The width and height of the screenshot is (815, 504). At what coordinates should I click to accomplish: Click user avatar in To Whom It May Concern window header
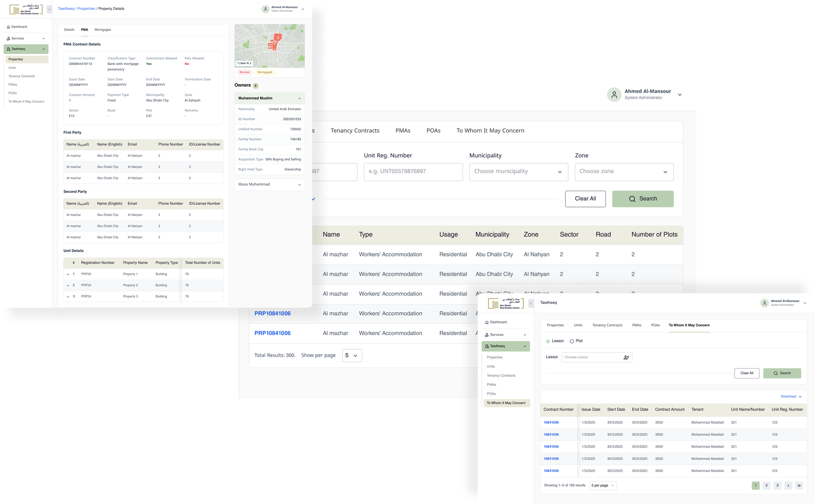pyautogui.click(x=764, y=303)
